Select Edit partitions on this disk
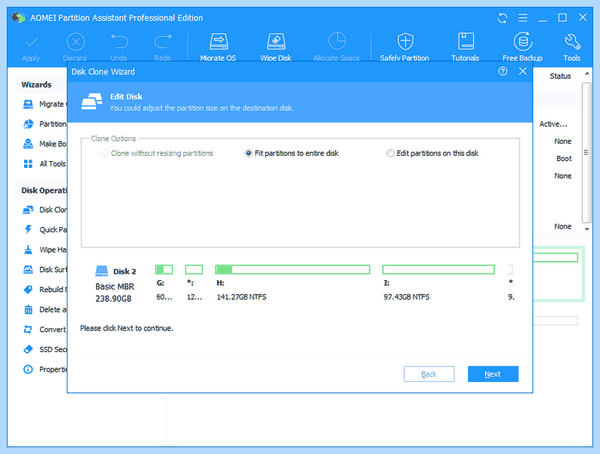600x454 pixels. (x=432, y=154)
